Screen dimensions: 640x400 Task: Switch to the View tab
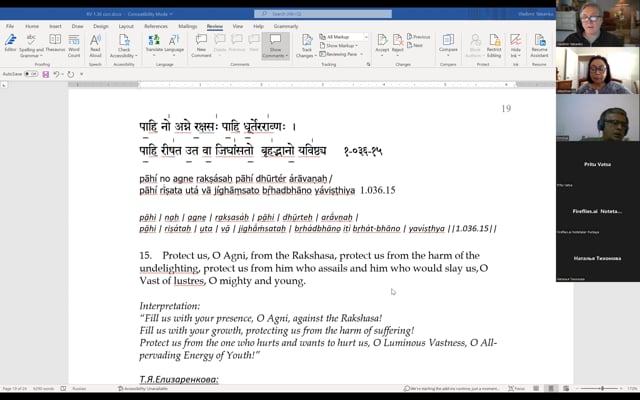point(238,26)
